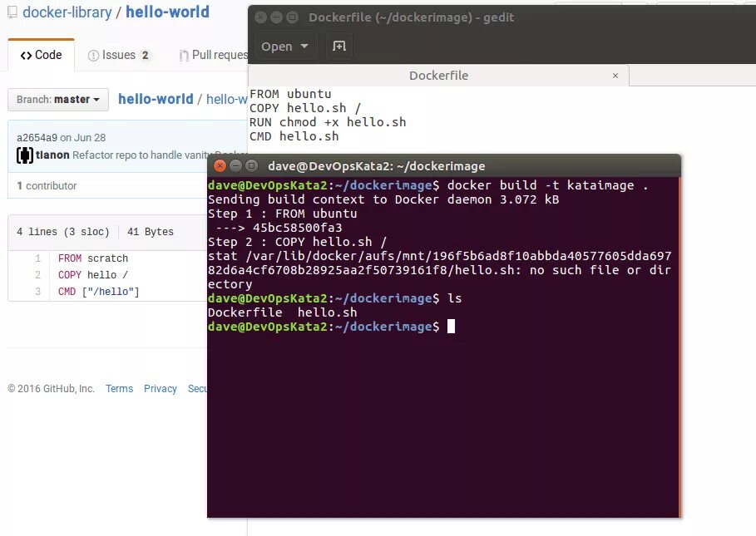Minimize the gedit window

coord(277,17)
